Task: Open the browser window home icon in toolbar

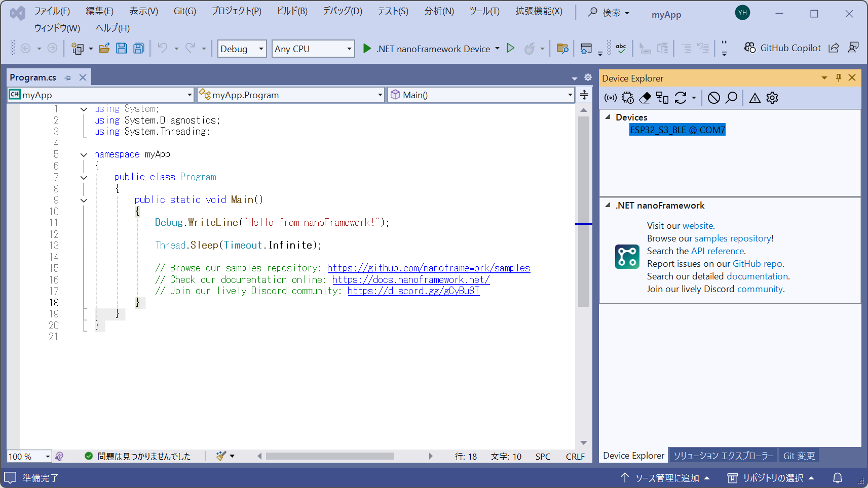Action: [x=586, y=49]
